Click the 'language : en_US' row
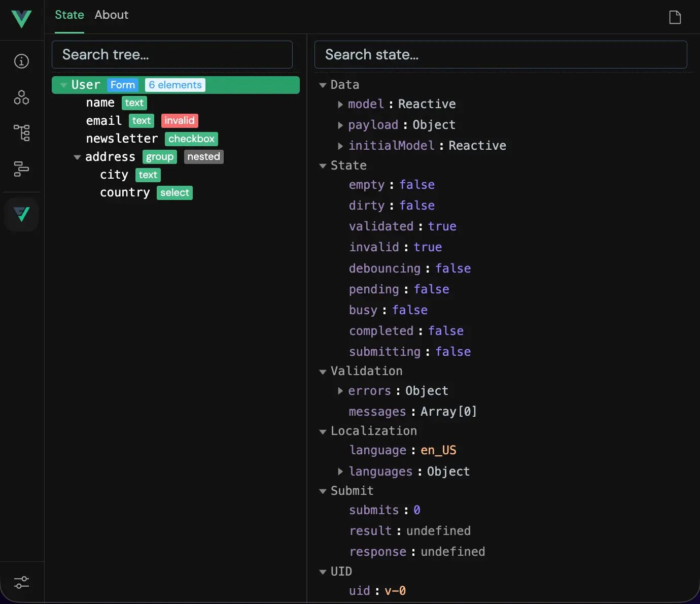700x604 pixels. coord(403,451)
